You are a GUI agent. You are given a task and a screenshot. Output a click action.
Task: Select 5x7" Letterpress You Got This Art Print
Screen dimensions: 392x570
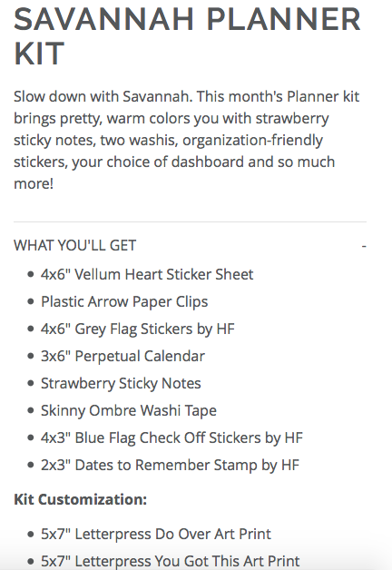171,561
